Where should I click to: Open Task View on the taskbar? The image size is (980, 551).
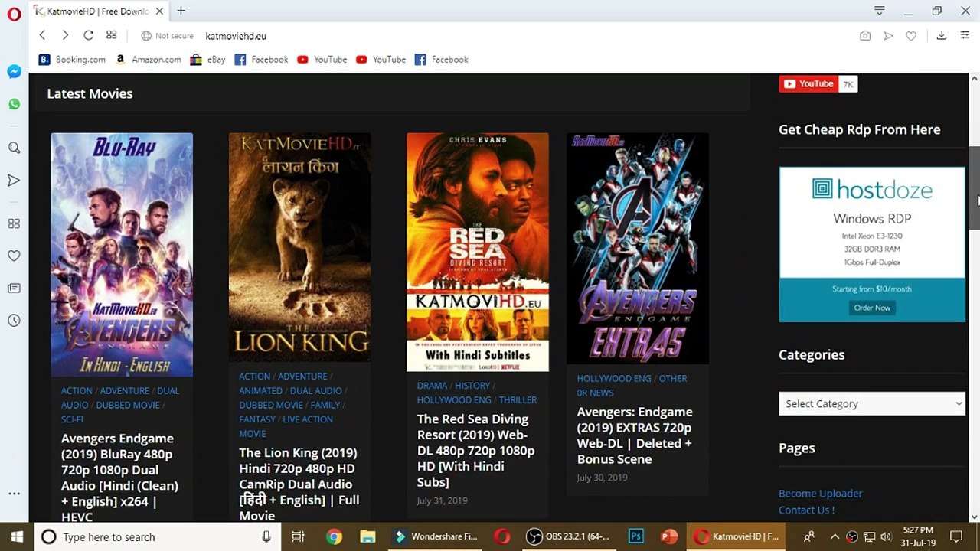click(299, 536)
